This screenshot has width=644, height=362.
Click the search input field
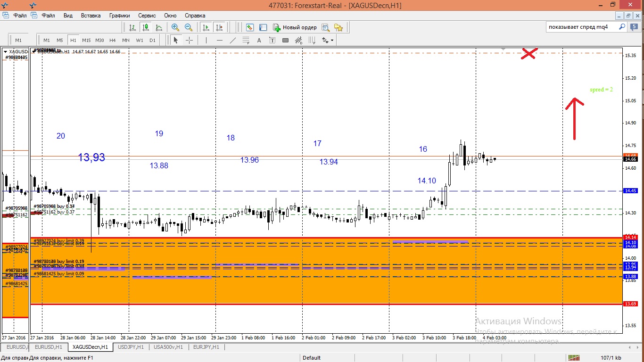point(582,27)
